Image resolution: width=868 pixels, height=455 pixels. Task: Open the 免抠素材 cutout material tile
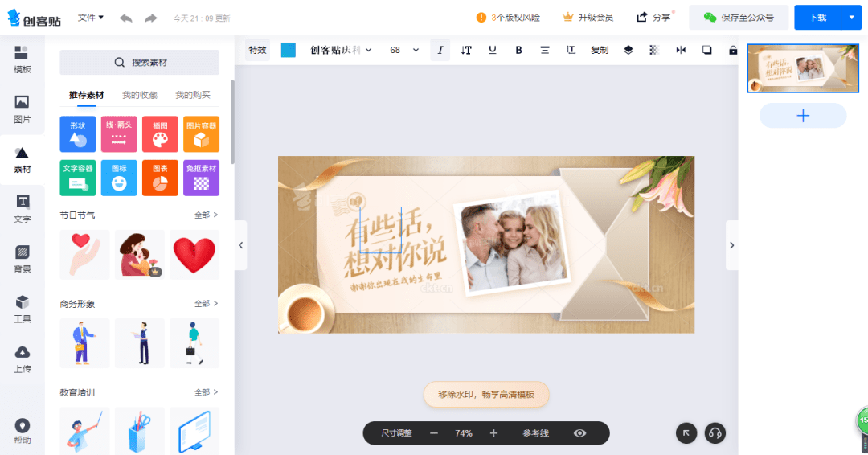coord(201,178)
